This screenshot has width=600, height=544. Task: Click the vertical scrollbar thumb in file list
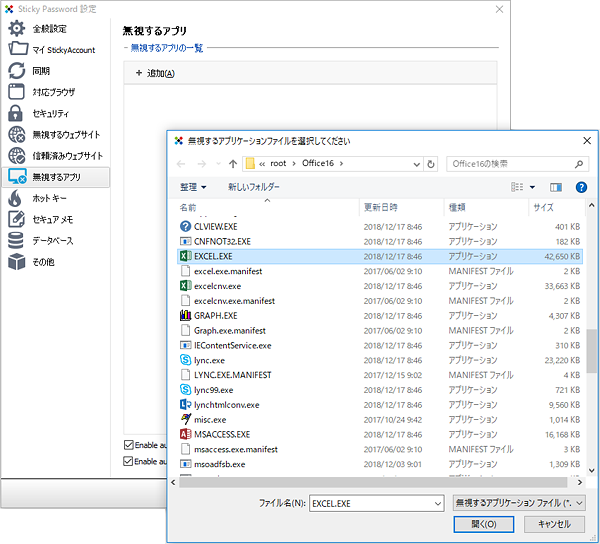[592, 351]
